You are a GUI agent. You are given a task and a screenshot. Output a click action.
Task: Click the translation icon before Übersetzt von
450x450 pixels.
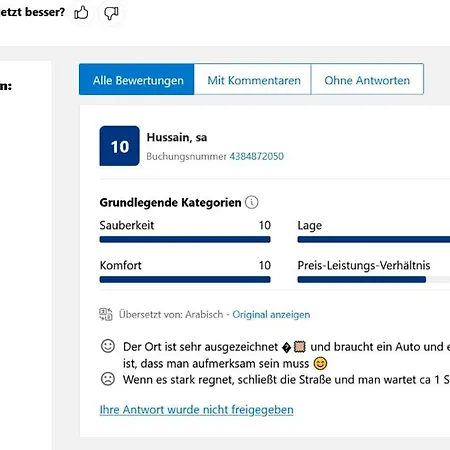[x=106, y=314]
